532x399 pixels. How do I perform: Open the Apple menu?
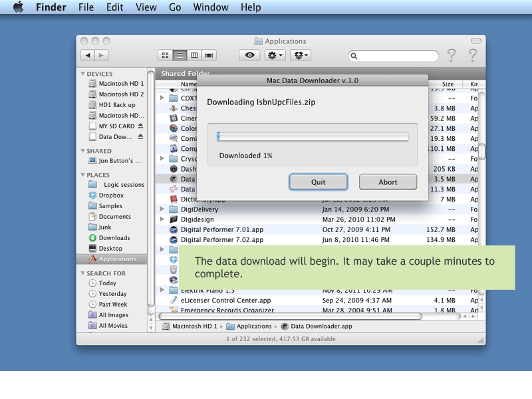[x=19, y=7]
